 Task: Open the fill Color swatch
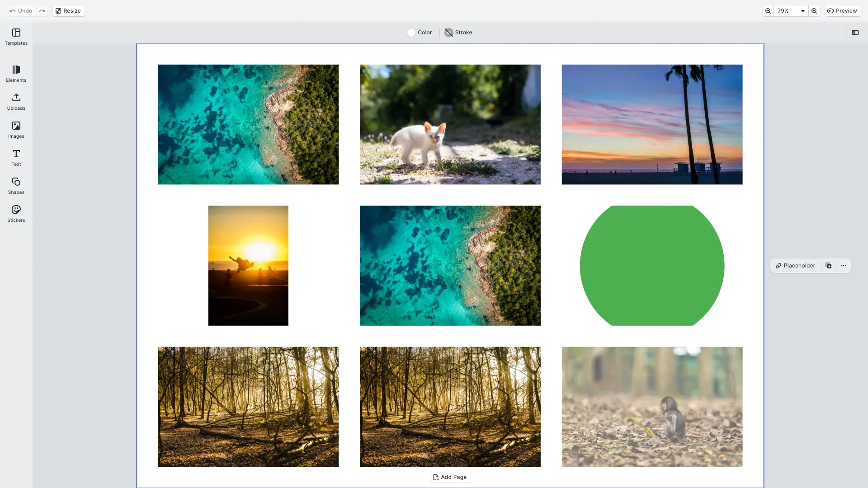click(419, 33)
